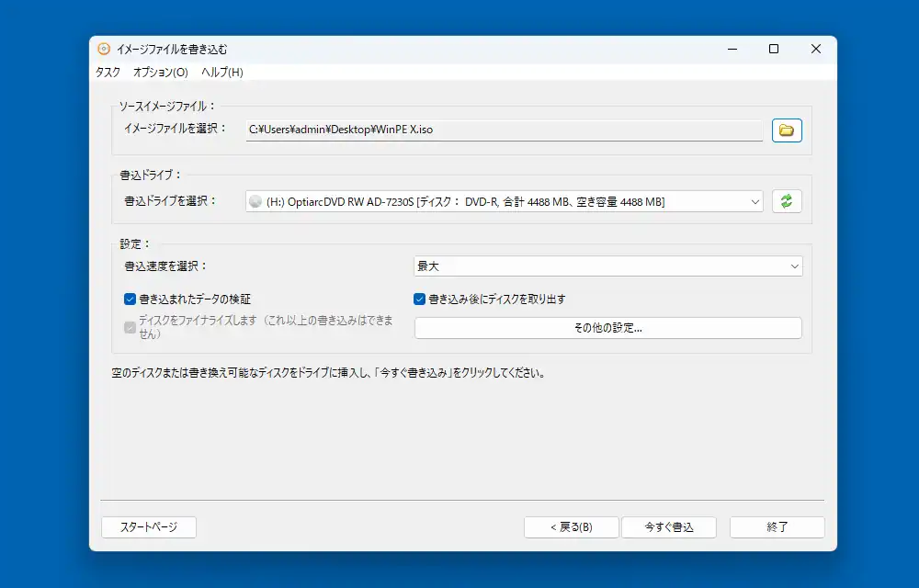Viewport: 919px width, 588px height.
Task: Click the green refresh drives icon
Action: tap(787, 201)
